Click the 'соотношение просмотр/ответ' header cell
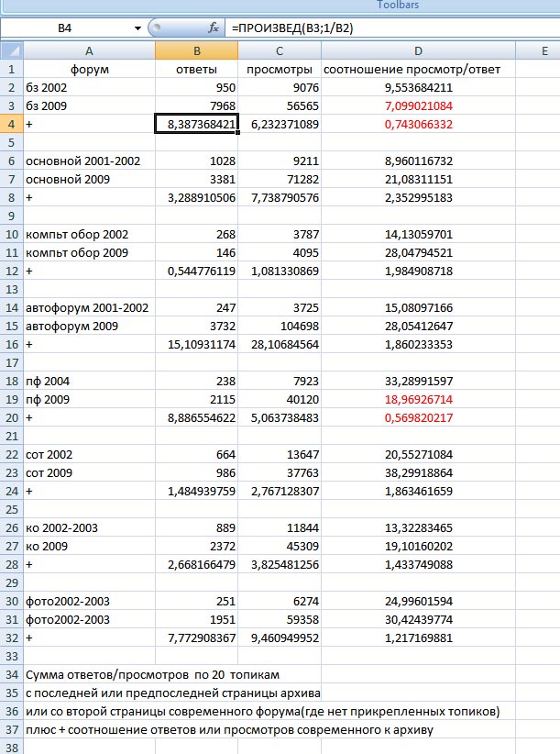This screenshot has height=754, width=560. (x=418, y=69)
